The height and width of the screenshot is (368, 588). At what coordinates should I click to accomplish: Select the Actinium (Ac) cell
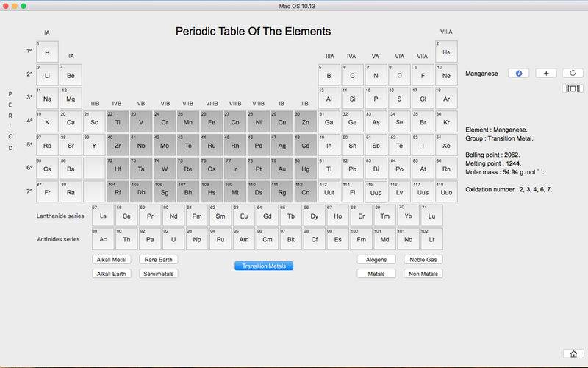coord(103,238)
